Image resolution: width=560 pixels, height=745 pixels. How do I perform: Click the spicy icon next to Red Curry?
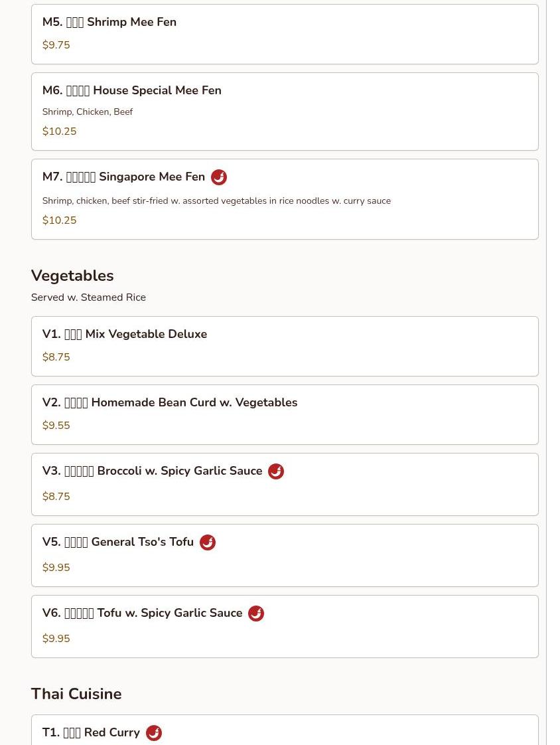click(153, 732)
